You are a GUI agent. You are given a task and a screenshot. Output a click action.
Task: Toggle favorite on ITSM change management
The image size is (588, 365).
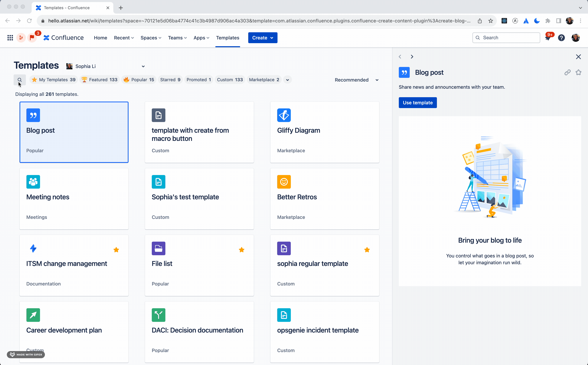[116, 250]
